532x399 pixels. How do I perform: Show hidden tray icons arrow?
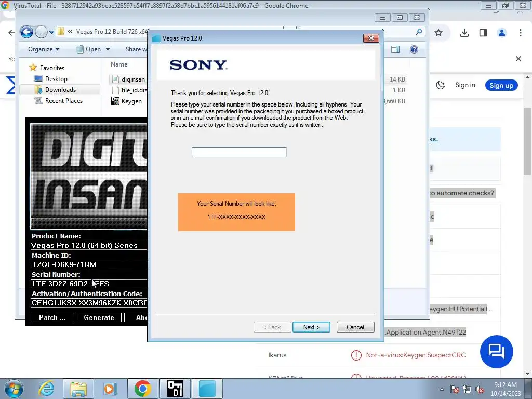tap(442, 389)
